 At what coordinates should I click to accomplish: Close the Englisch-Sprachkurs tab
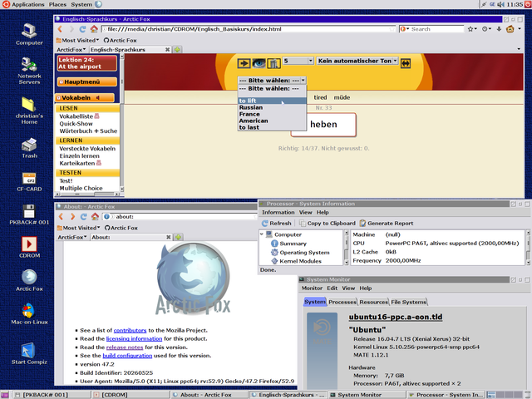pyautogui.click(x=167, y=50)
